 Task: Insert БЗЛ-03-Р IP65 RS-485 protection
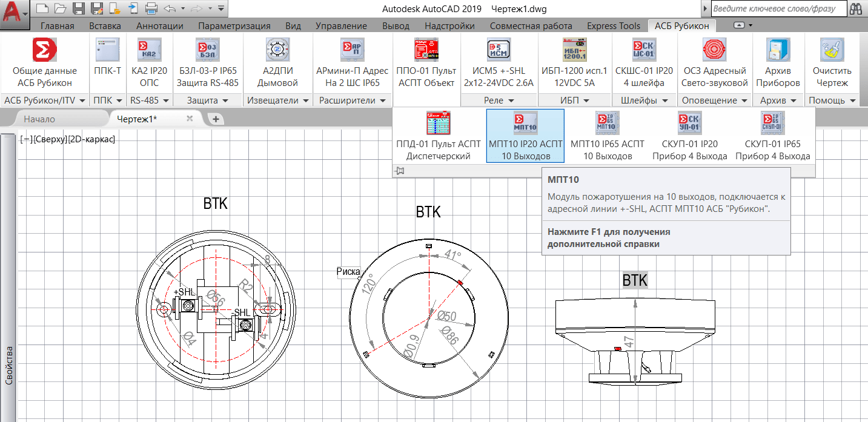point(208,64)
